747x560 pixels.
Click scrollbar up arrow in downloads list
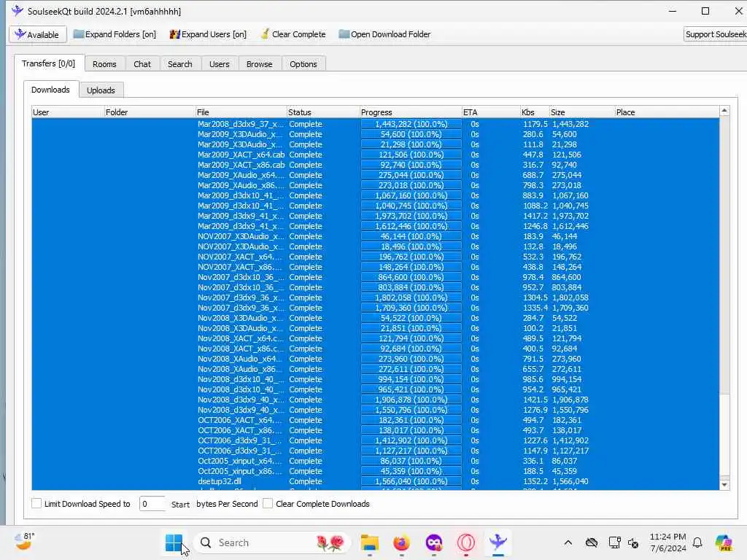click(x=724, y=111)
